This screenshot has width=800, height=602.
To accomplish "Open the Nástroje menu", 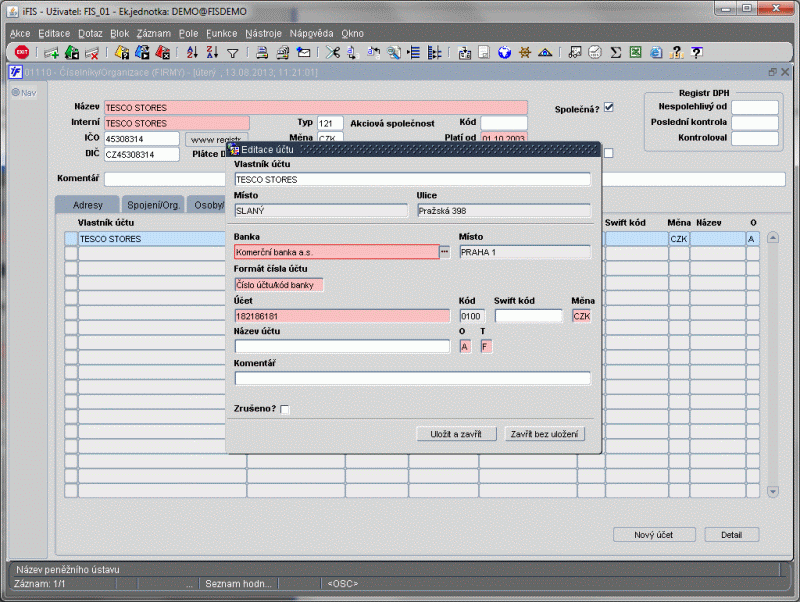I will point(263,33).
